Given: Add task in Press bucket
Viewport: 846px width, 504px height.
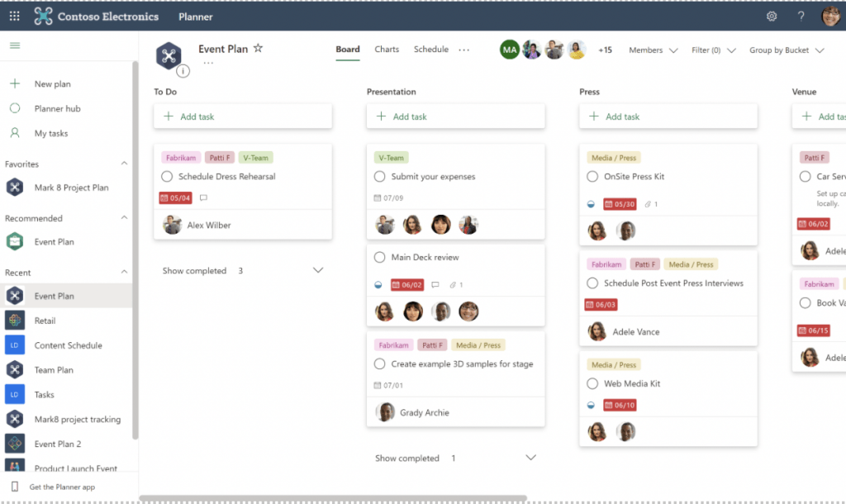Looking at the screenshot, I should click(x=668, y=116).
